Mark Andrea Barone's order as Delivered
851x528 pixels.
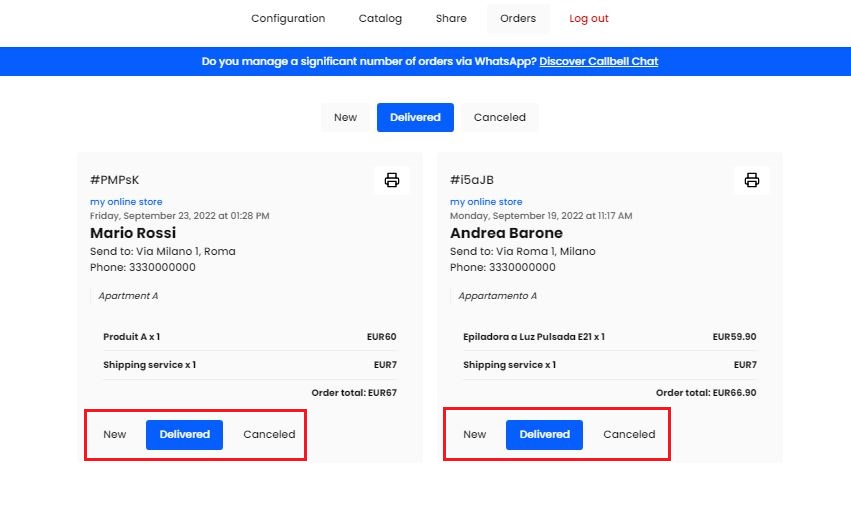pyautogui.click(x=544, y=434)
